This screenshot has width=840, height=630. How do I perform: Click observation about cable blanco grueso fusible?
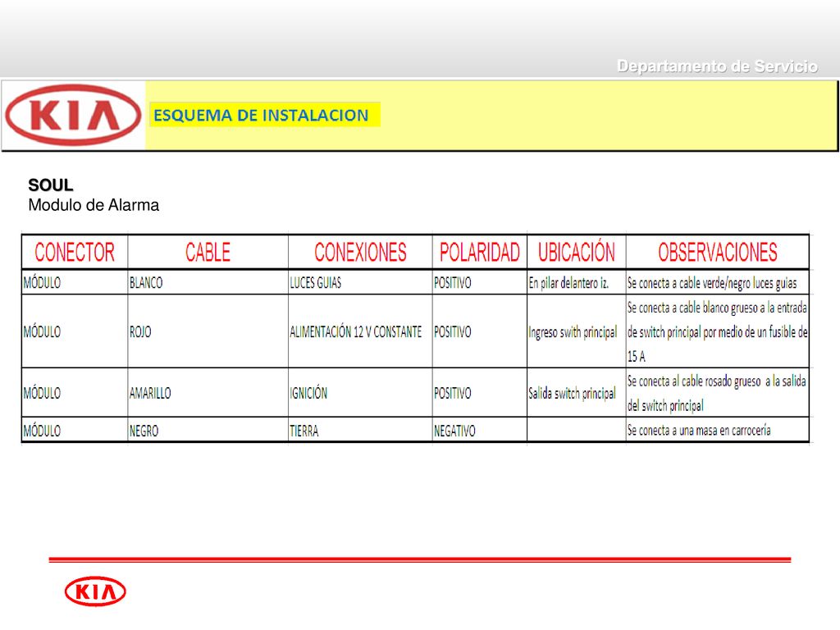717,331
